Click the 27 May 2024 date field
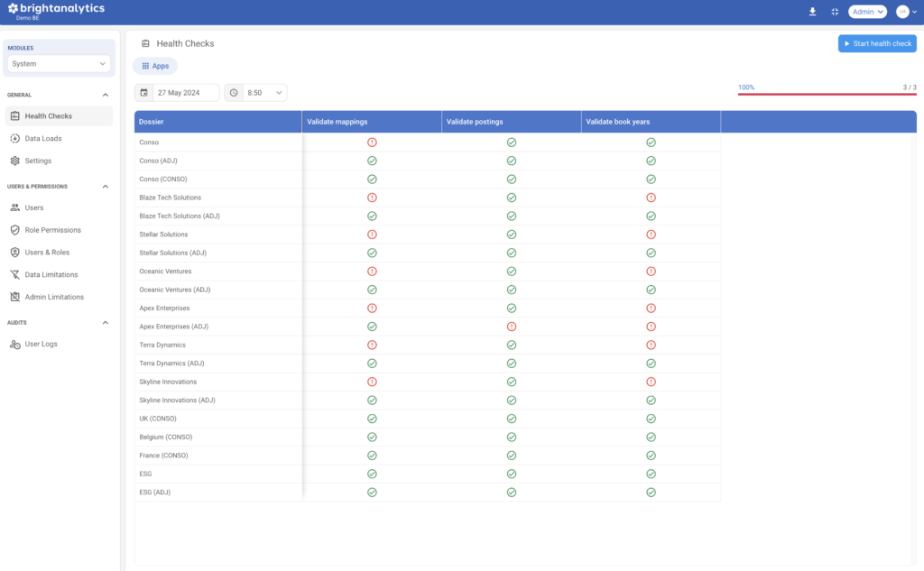 tap(186, 92)
